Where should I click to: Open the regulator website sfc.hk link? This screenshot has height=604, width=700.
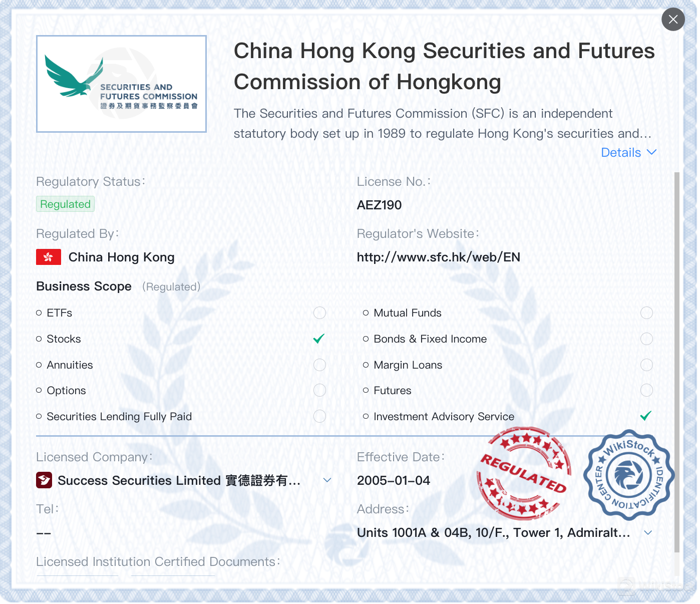[x=438, y=257]
